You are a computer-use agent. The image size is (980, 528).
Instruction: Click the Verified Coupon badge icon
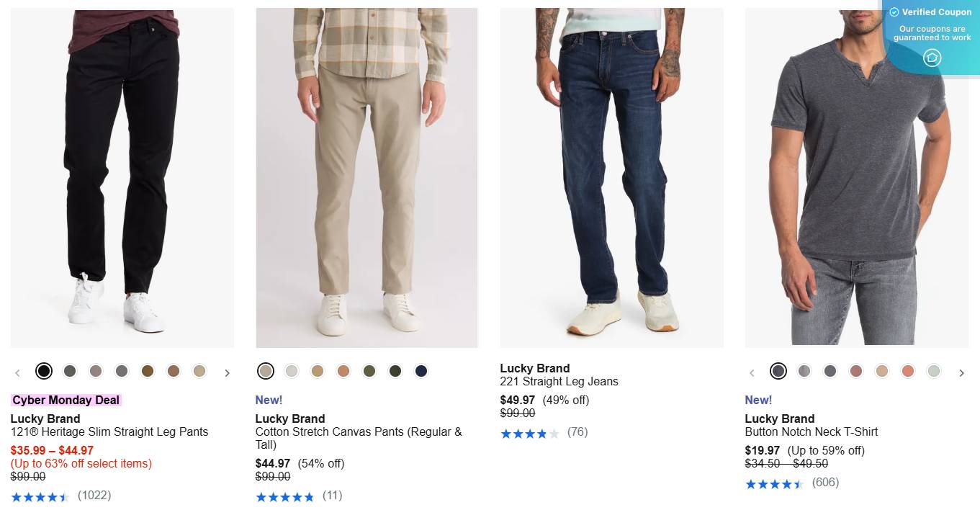click(932, 58)
